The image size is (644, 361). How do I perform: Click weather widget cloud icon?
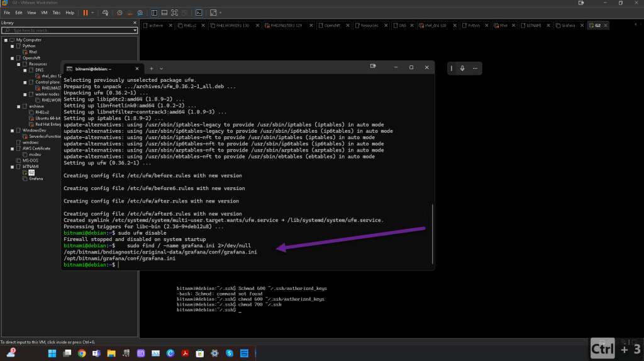(x=11, y=353)
